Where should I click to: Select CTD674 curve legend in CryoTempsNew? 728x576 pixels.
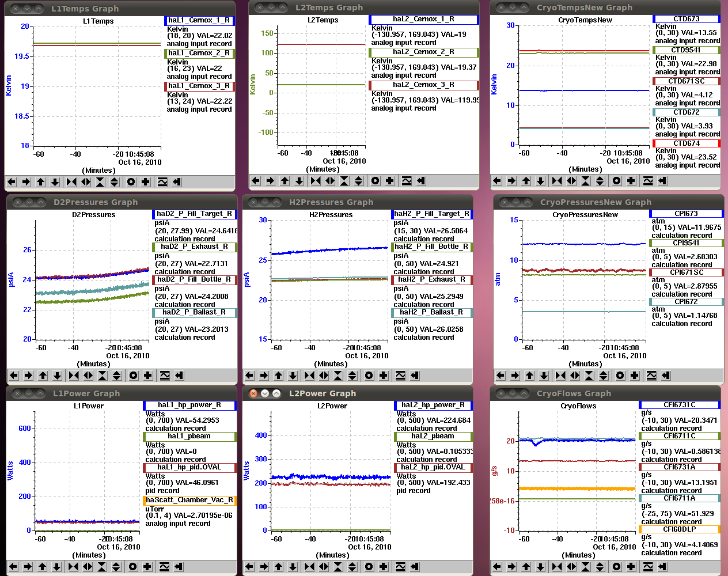686,143
